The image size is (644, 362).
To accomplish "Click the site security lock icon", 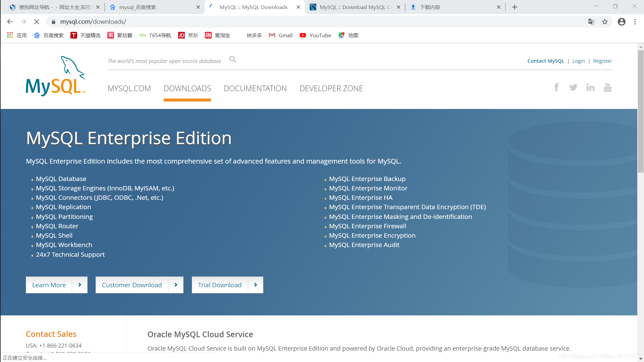I will 53,22.
